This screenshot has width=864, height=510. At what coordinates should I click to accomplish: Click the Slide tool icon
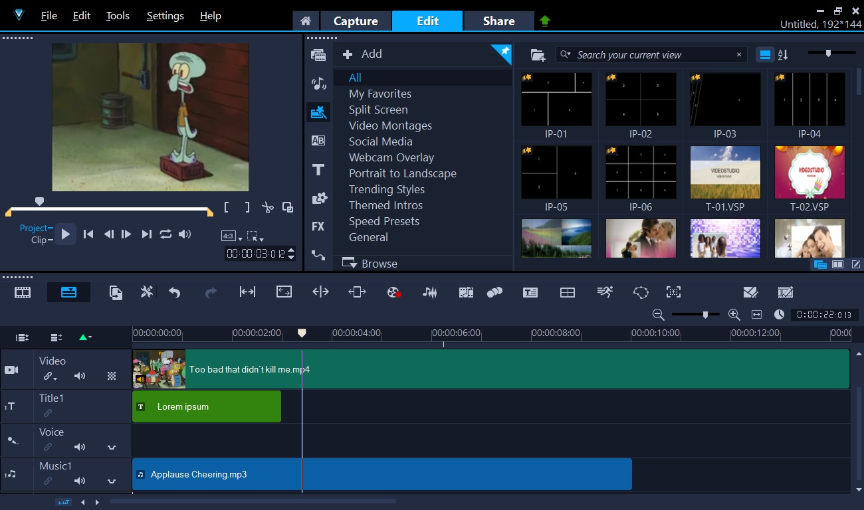[357, 292]
